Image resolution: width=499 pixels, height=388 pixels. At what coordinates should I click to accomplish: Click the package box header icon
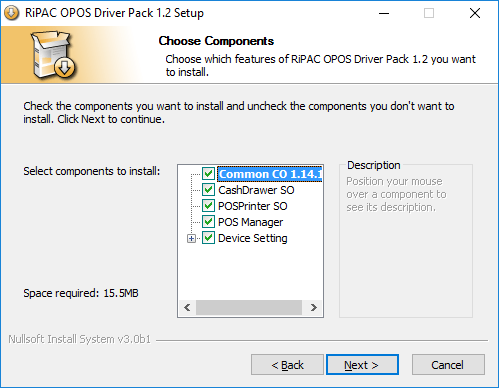(x=53, y=54)
